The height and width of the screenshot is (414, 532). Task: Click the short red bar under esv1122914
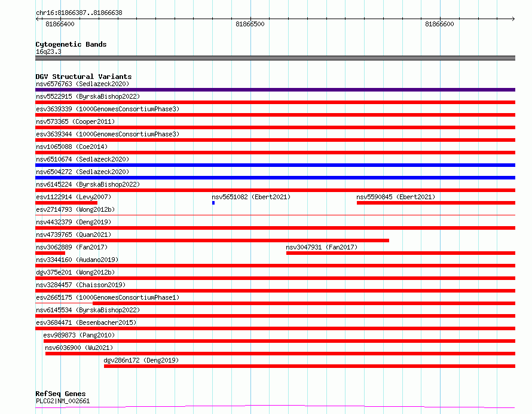pyautogui.click(x=66, y=203)
